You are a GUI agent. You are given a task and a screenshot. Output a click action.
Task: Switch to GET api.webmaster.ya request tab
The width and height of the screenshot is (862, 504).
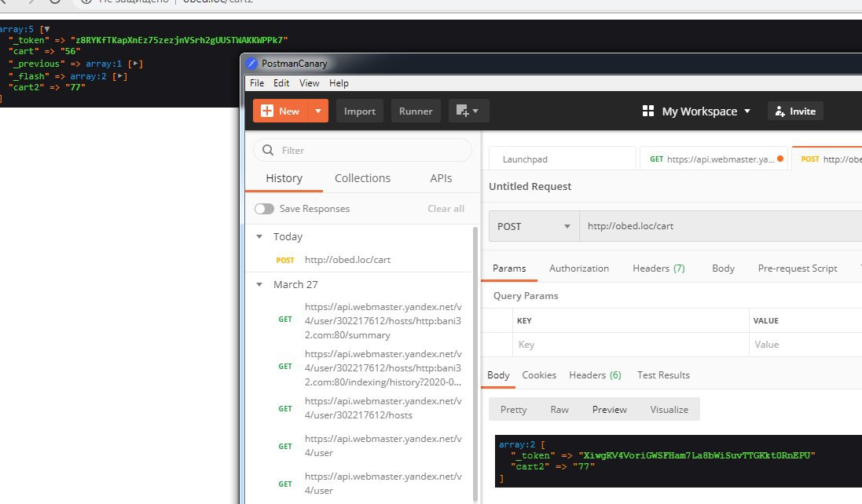(713, 159)
